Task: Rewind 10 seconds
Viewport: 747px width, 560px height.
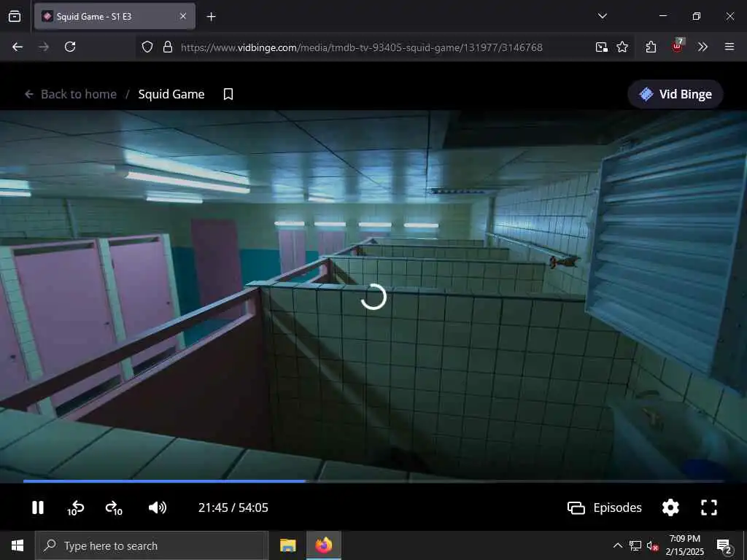Action: pos(75,508)
